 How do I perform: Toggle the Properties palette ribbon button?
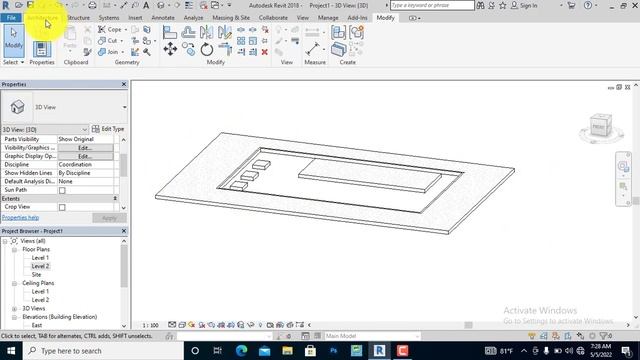coord(42,49)
